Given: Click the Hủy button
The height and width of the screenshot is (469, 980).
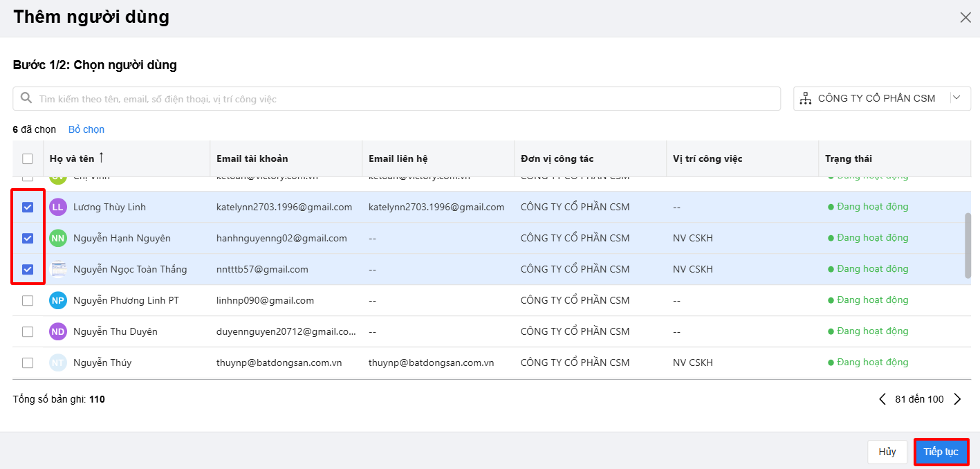Looking at the screenshot, I should coord(887,452).
